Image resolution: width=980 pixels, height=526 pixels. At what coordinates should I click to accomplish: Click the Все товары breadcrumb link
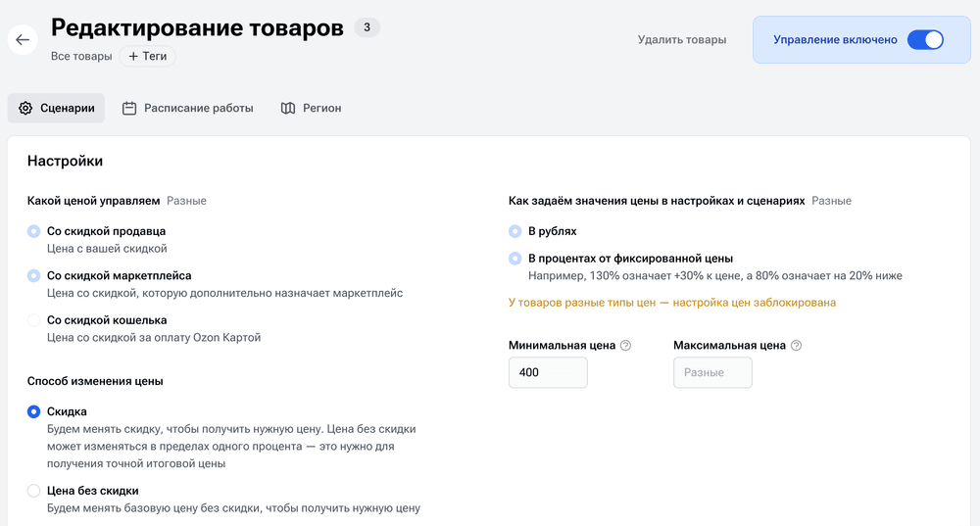point(81,56)
